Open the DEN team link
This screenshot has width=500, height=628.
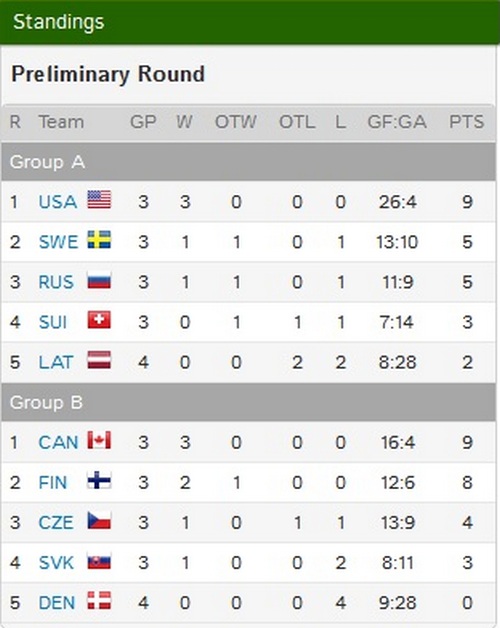click(x=56, y=603)
